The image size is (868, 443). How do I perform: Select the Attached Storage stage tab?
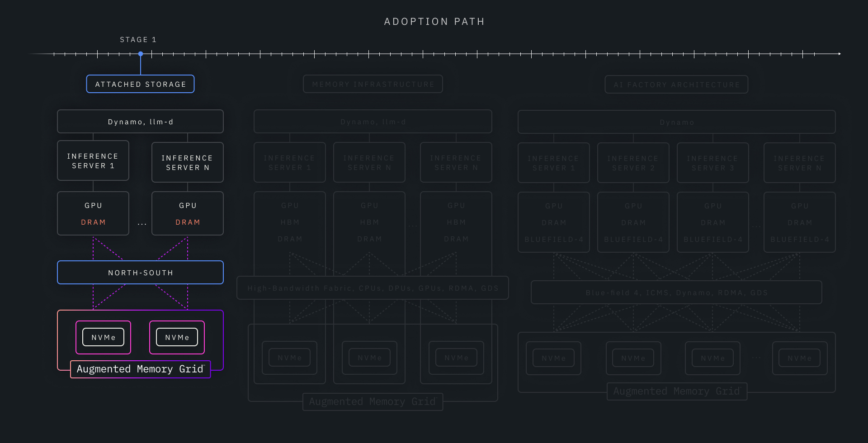140,84
